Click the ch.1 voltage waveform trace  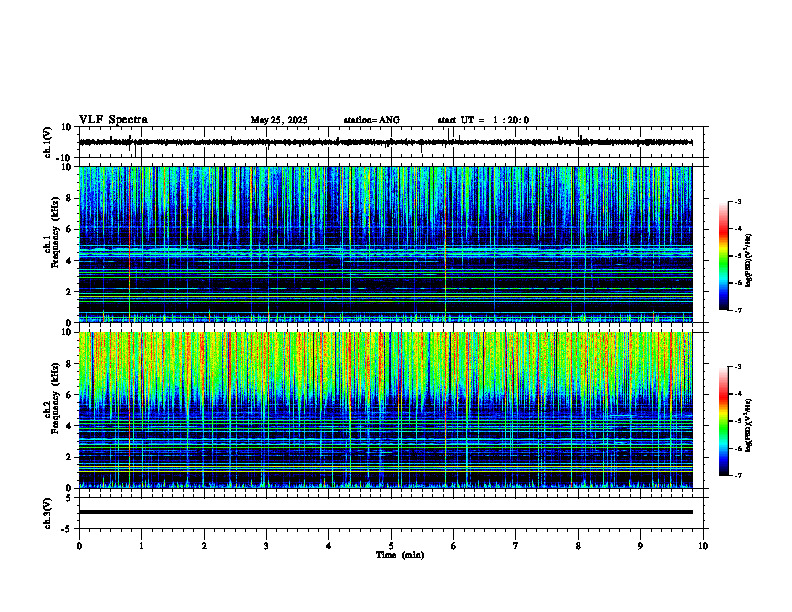tap(385, 142)
